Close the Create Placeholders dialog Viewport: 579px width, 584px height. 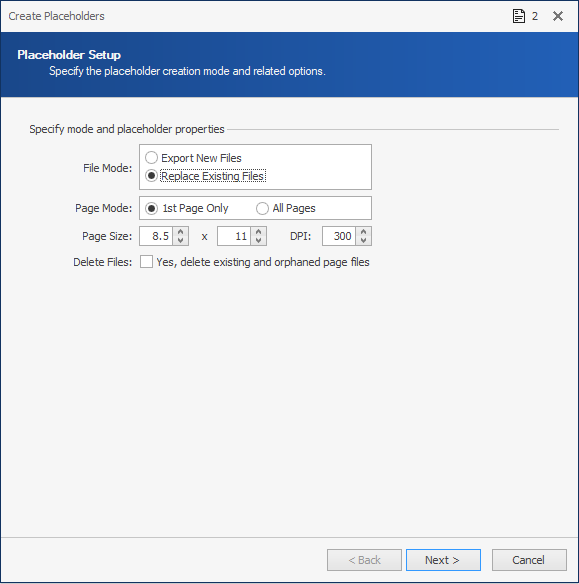[558, 16]
